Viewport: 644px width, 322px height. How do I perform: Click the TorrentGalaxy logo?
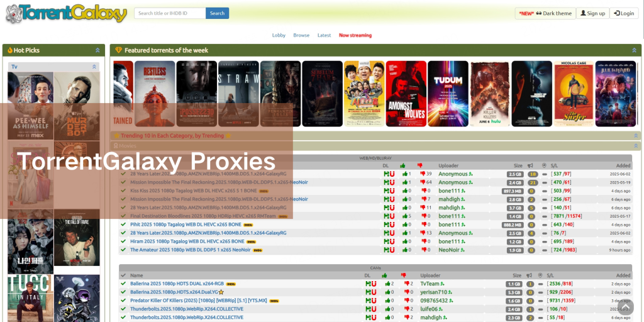[67, 13]
